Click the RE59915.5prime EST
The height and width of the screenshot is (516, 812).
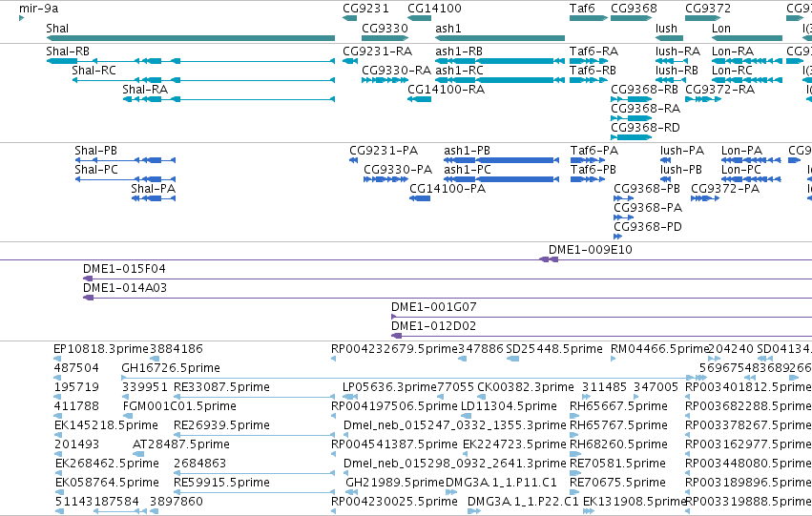254,493
